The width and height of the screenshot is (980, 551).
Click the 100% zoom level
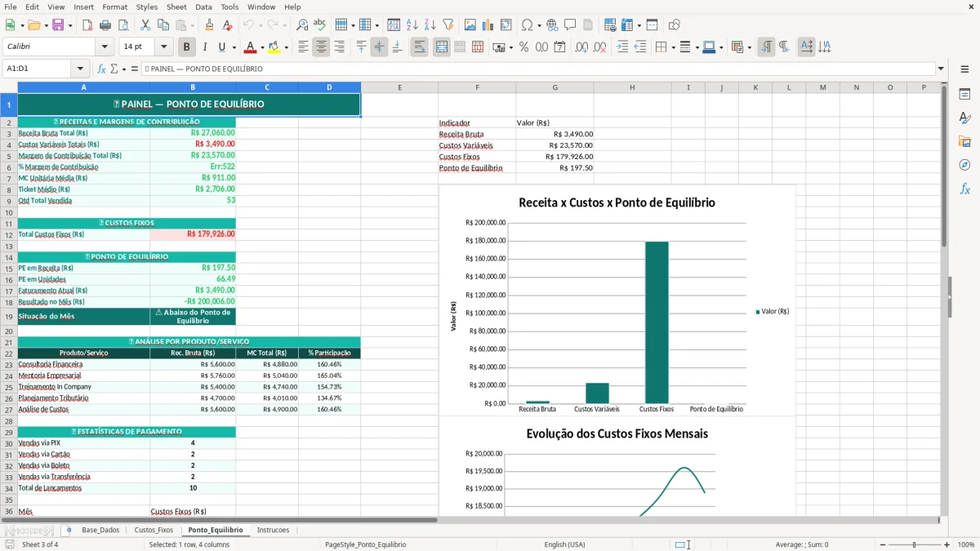click(966, 544)
